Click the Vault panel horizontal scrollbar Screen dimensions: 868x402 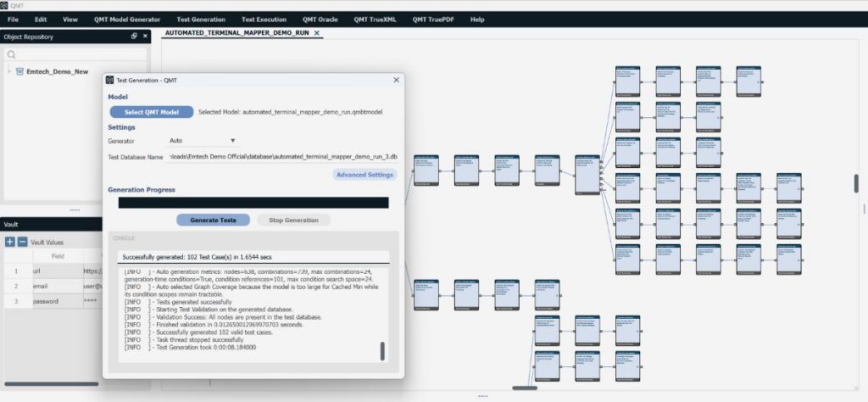point(52,383)
